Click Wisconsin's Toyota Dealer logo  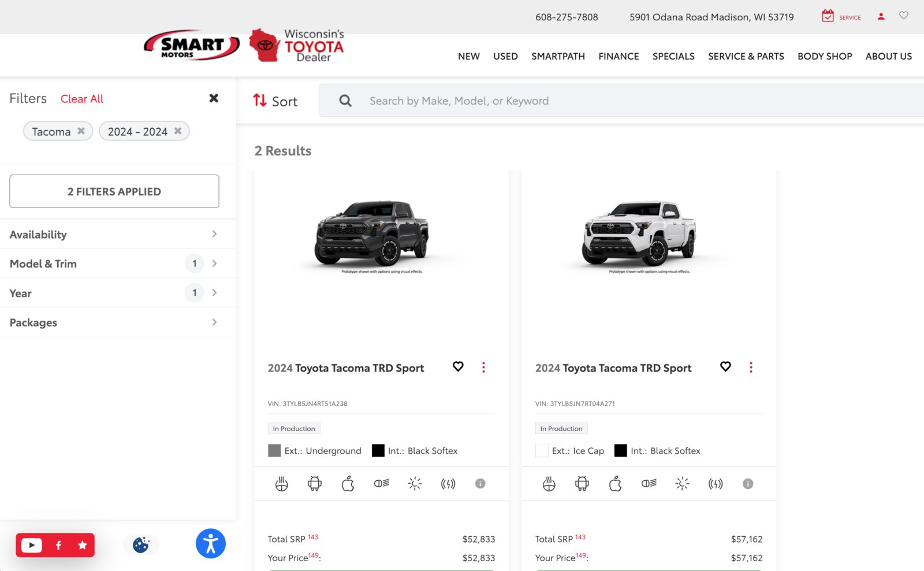point(296,46)
